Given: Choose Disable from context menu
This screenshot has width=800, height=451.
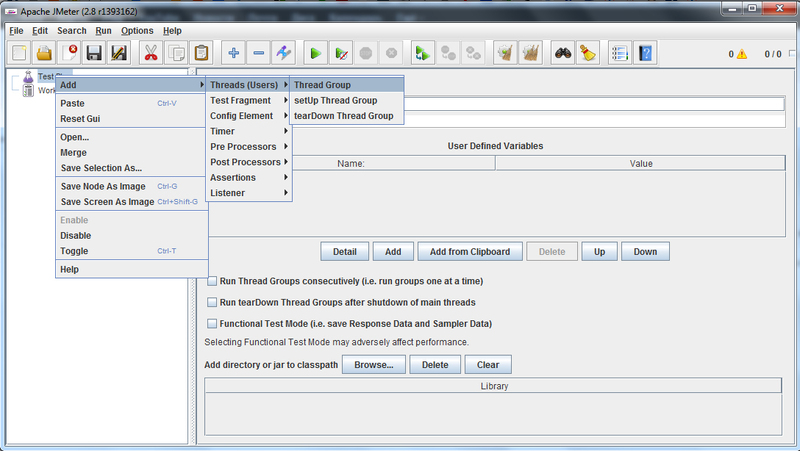Looking at the screenshot, I should [x=131, y=236].
